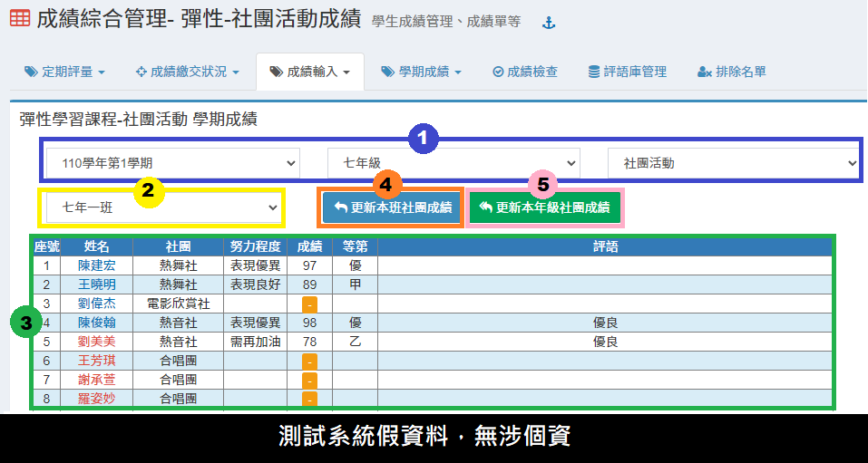Click orange dash badge in 王芳琪 score cell
Image resolution: width=868 pixels, height=463 pixels.
[x=309, y=362]
